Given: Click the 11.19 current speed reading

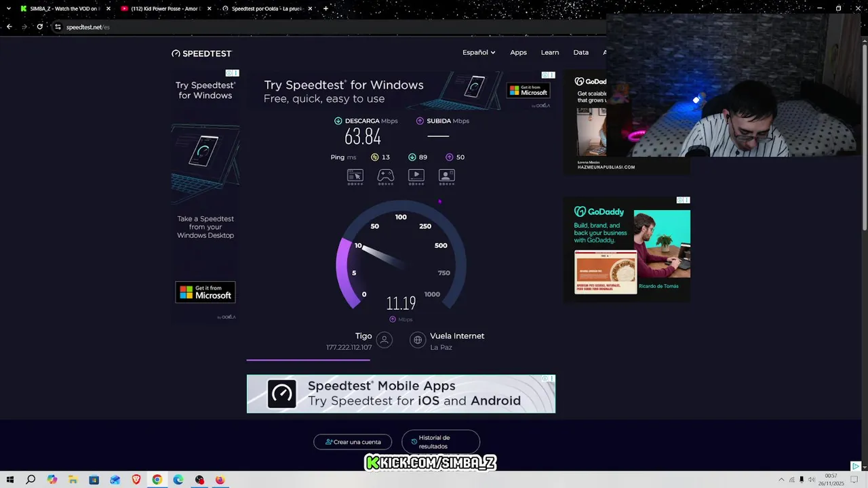Looking at the screenshot, I should [401, 303].
